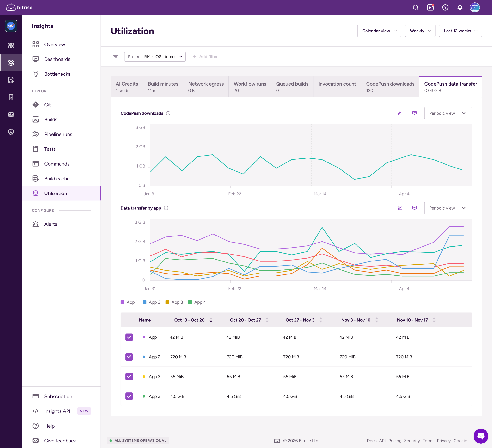Open the help question mark icon in top bar

[445, 7]
